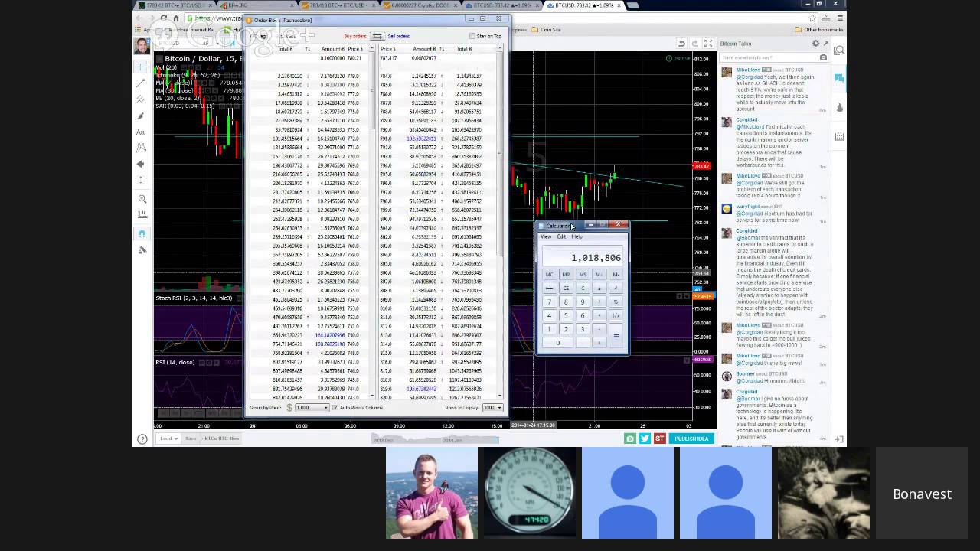Click the Calculator backspace arrow button

tap(549, 289)
